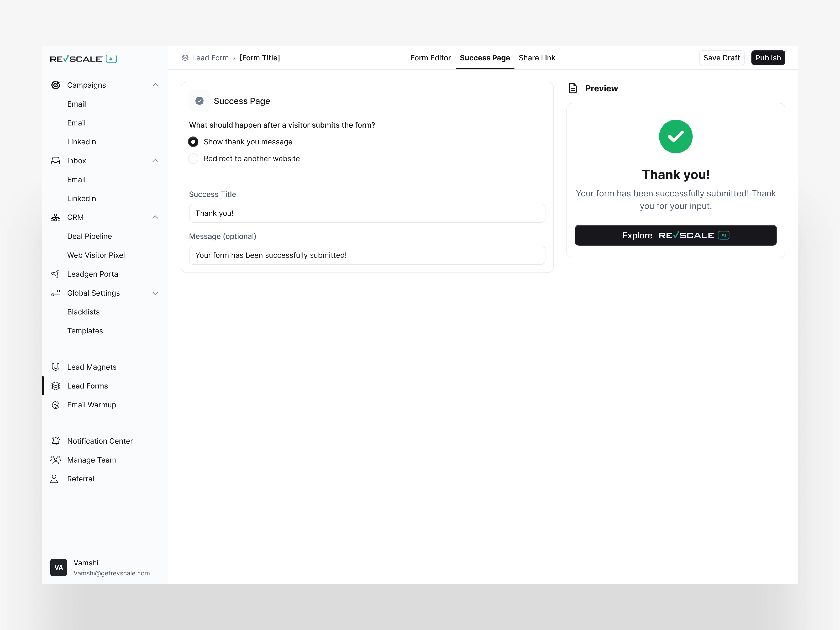Screen dimensions: 840x630
Task: Open Notification Center
Action: pyautogui.click(x=100, y=441)
